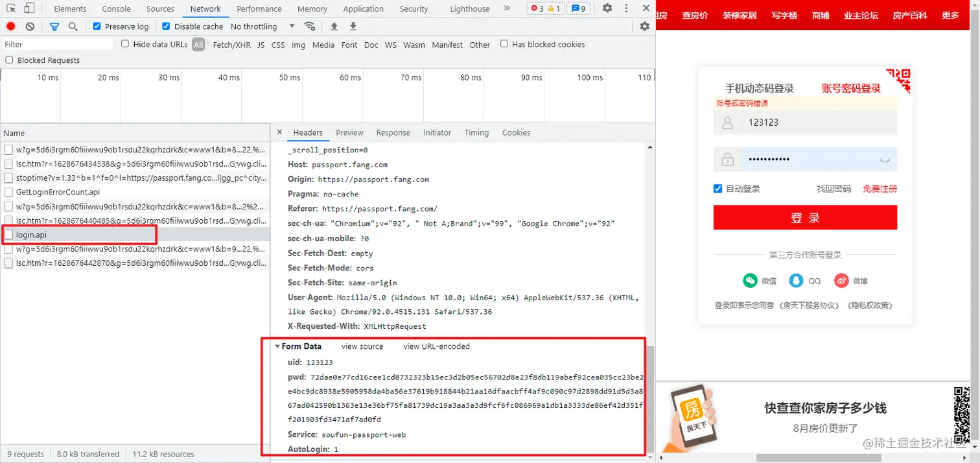Toggle the device toolbar icon
The width and height of the screenshot is (980, 463).
[x=29, y=8]
